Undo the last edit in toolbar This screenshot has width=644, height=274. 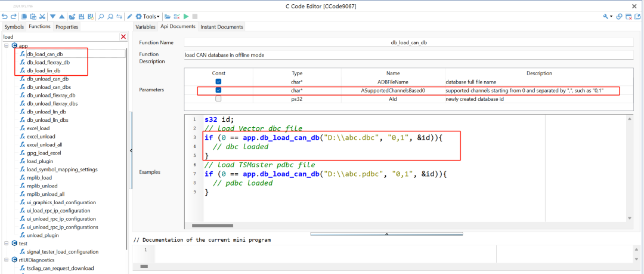click(x=5, y=17)
